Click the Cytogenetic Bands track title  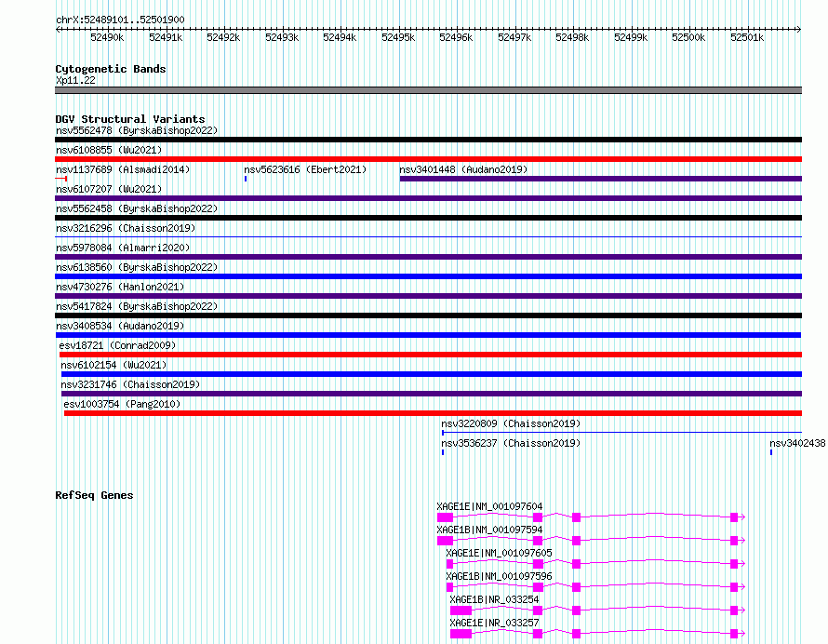[111, 69]
